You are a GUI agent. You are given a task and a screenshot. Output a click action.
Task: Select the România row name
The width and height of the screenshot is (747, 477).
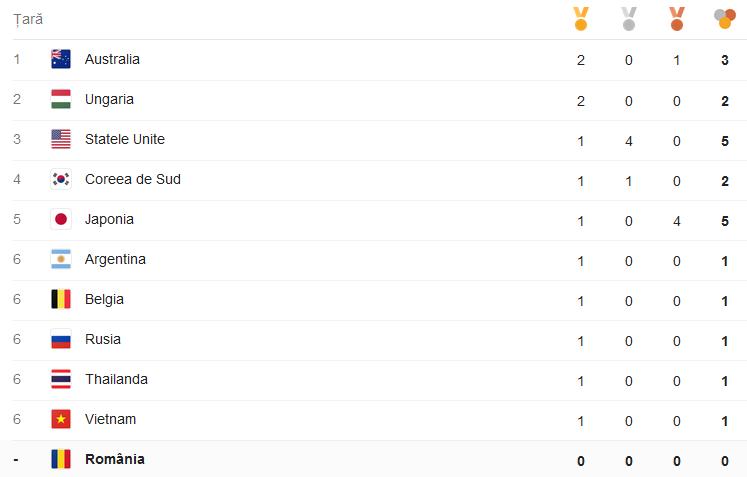click(x=115, y=459)
